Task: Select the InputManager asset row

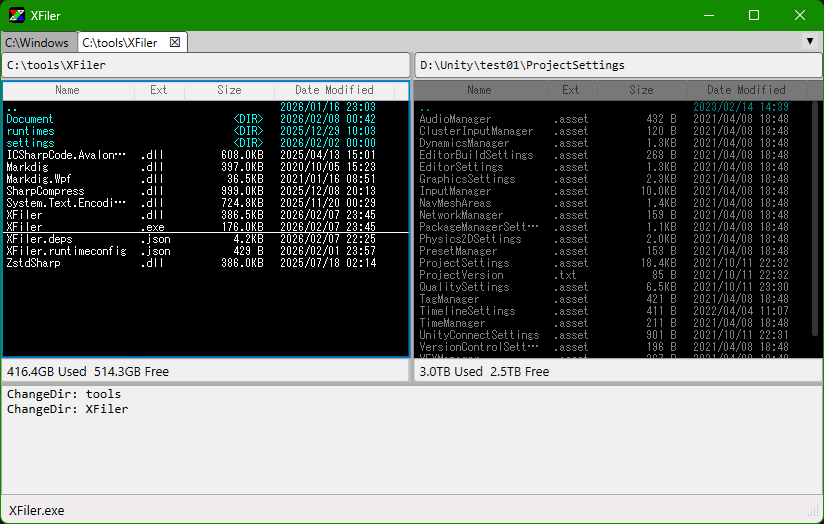Action: pos(613,191)
